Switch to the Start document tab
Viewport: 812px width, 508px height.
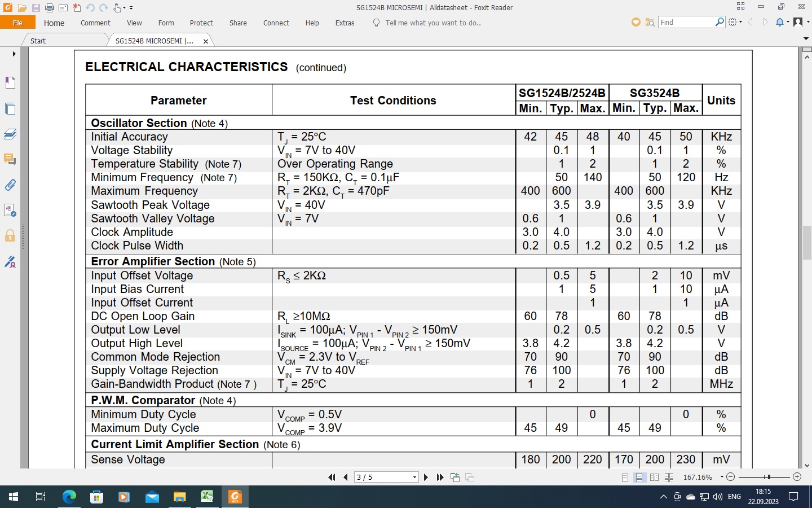click(38, 41)
